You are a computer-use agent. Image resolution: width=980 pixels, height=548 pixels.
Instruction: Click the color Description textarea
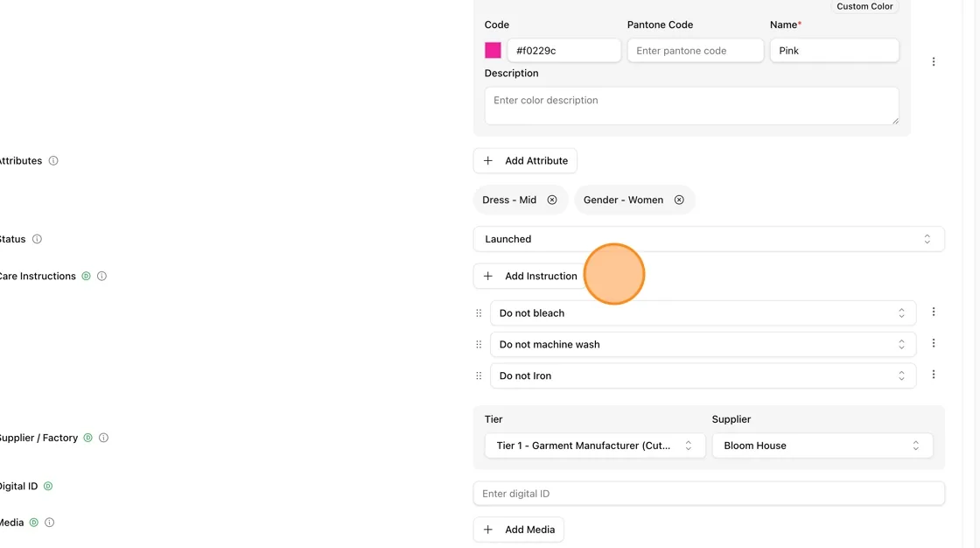691,106
